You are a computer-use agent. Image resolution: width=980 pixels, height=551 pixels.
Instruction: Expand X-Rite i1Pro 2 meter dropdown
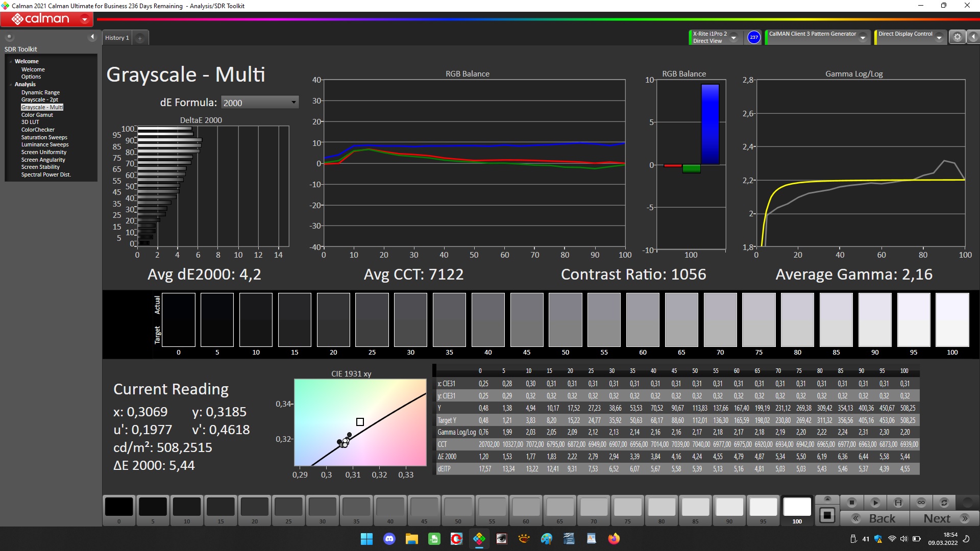coord(733,38)
